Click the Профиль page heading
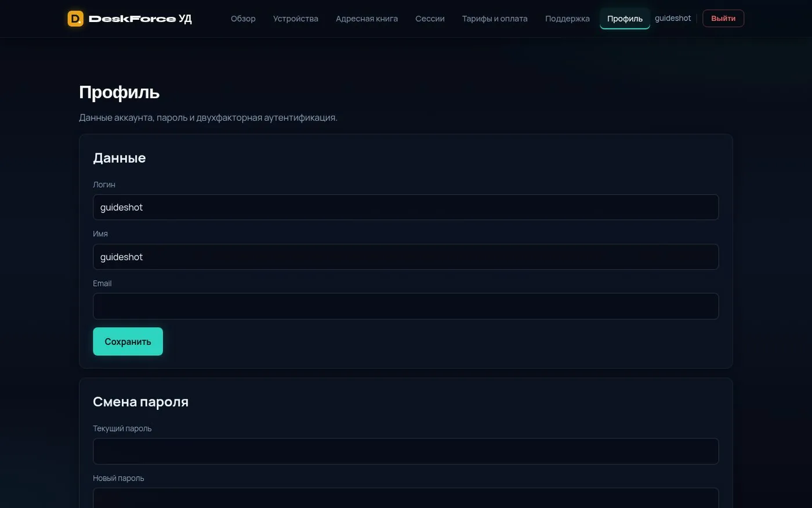 coord(119,92)
